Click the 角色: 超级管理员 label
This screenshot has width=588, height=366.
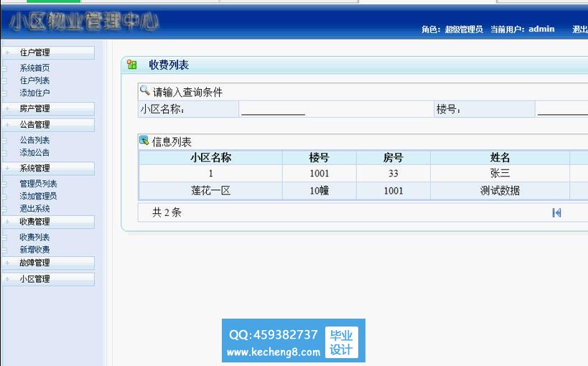(x=452, y=29)
